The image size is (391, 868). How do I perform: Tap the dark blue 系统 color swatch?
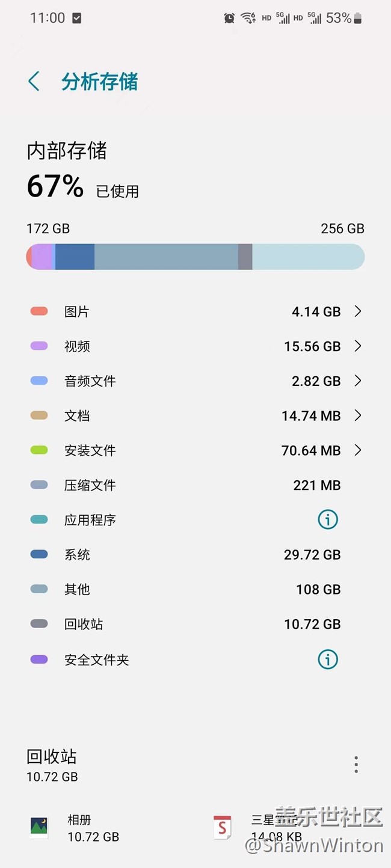(x=39, y=555)
